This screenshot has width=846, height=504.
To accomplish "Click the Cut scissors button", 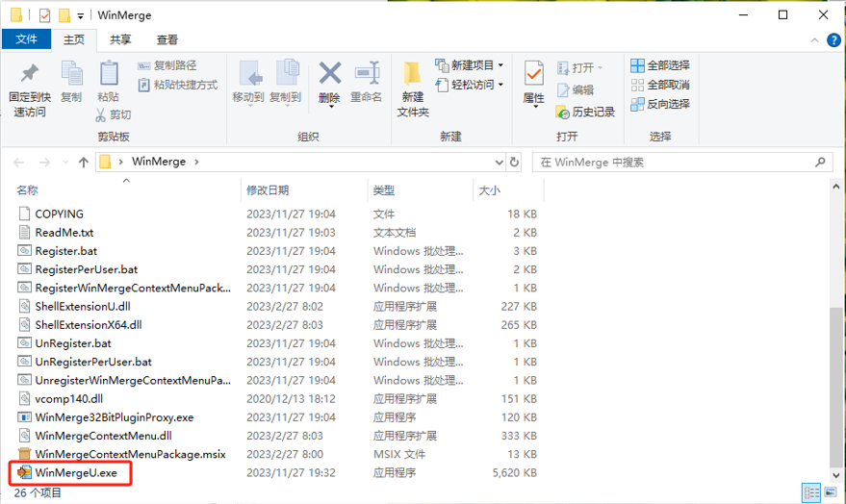I will click(x=114, y=114).
